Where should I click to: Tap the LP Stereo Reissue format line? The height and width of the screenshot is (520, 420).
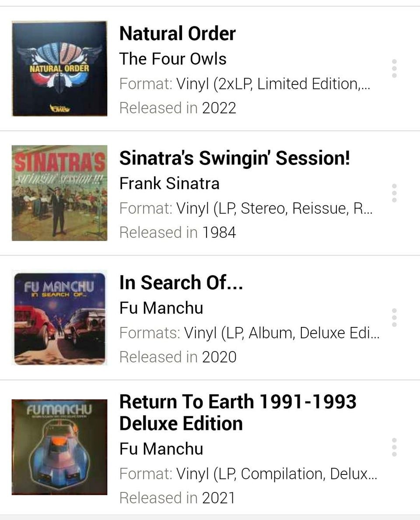[246, 208]
